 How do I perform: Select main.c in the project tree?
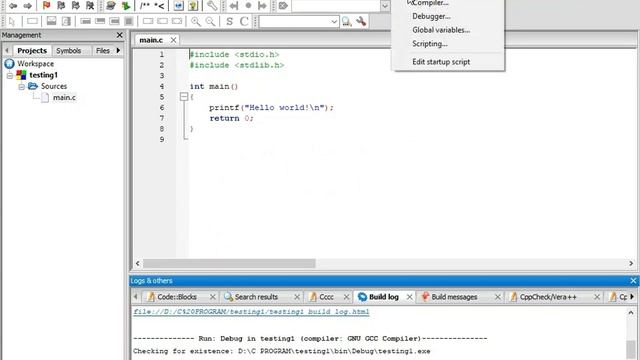[x=64, y=98]
